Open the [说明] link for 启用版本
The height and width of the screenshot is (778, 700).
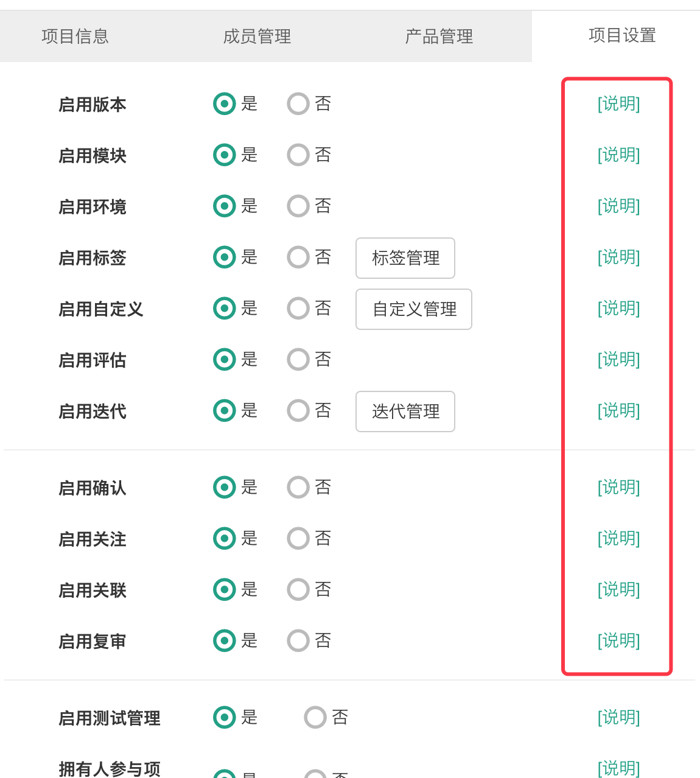(618, 103)
